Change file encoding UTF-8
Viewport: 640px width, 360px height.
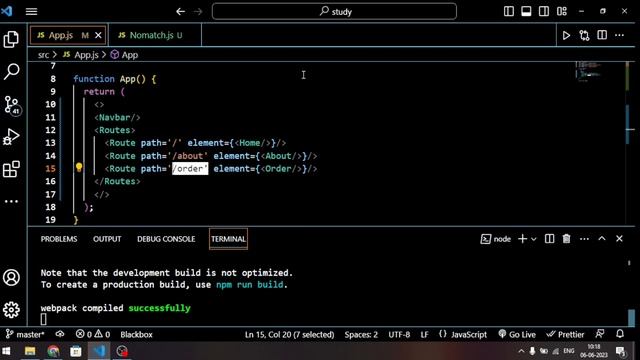click(x=399, y=335)
